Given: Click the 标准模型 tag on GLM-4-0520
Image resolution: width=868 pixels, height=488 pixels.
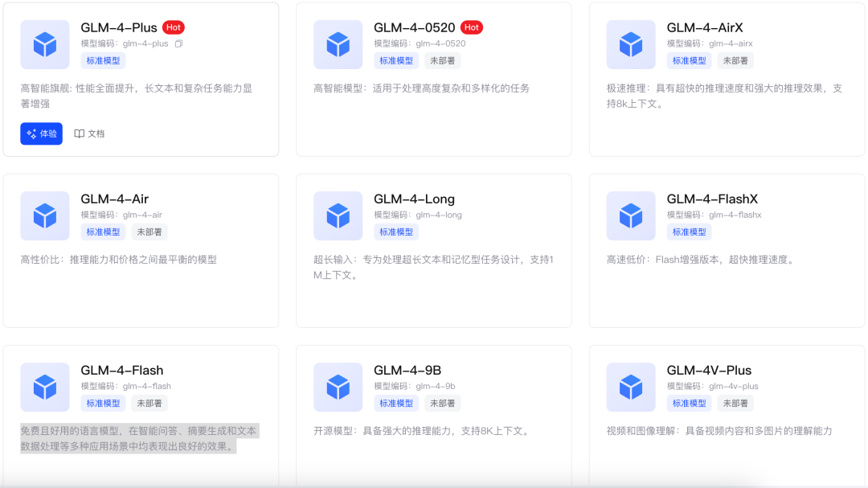Looking at the screenshot, I should (x=395, y=60).
